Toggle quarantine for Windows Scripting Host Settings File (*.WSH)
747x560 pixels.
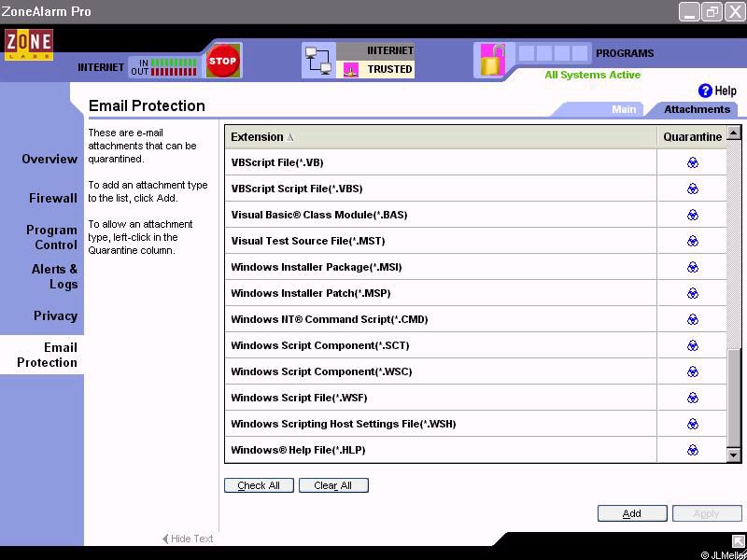pos(693,424)
